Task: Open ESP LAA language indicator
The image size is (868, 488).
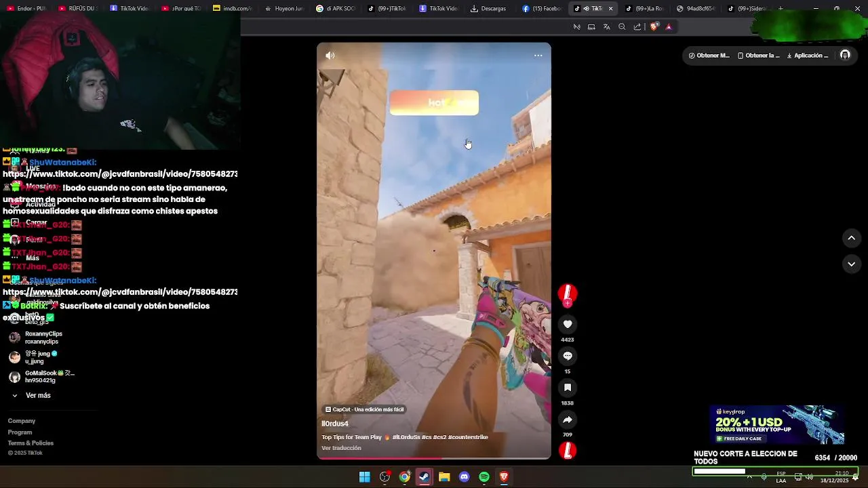Action: 781,477
